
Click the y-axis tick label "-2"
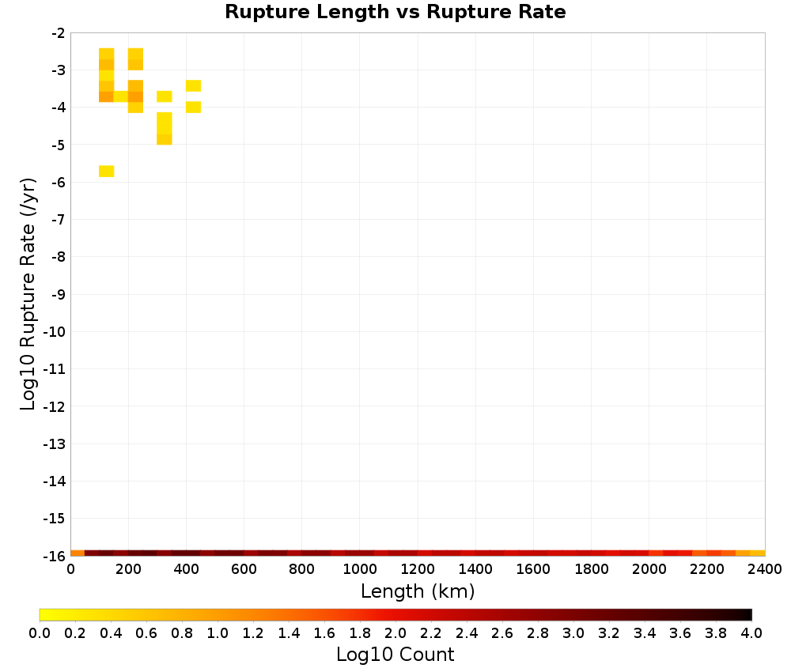tap(59, 33)
